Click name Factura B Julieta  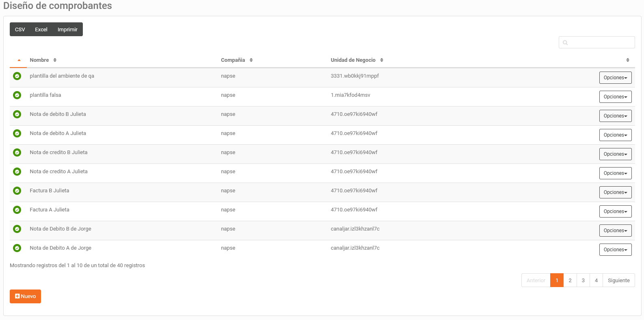pyautogui.click(x=50, y=191)
